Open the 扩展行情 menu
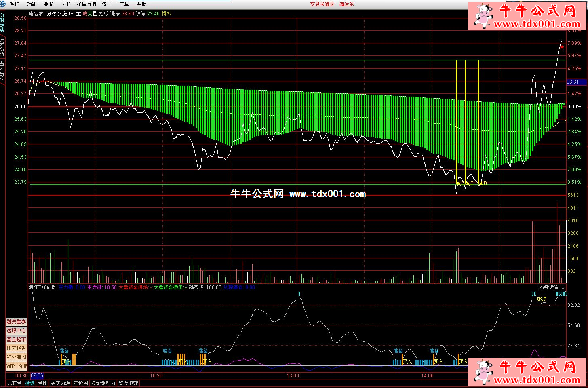 (x=86, y=4)
